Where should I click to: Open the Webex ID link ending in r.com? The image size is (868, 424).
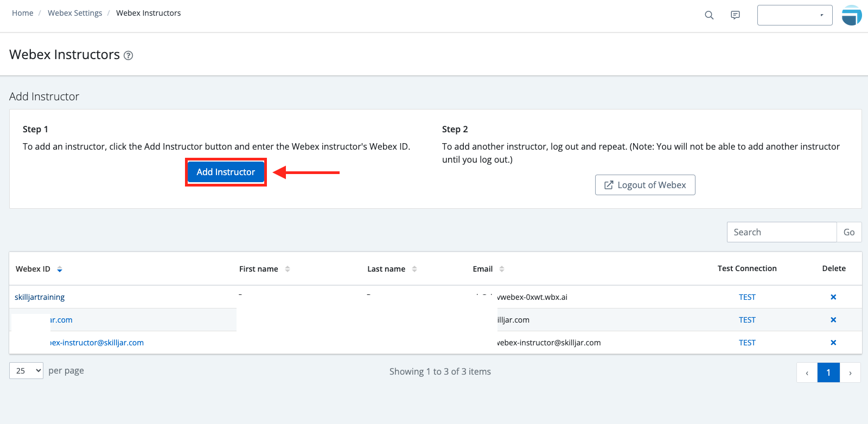click(61, 320)
